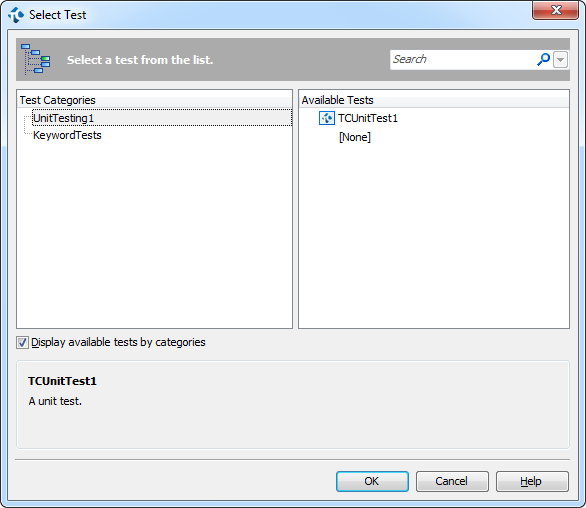Click the search magnifier icon

click(543, 59)
